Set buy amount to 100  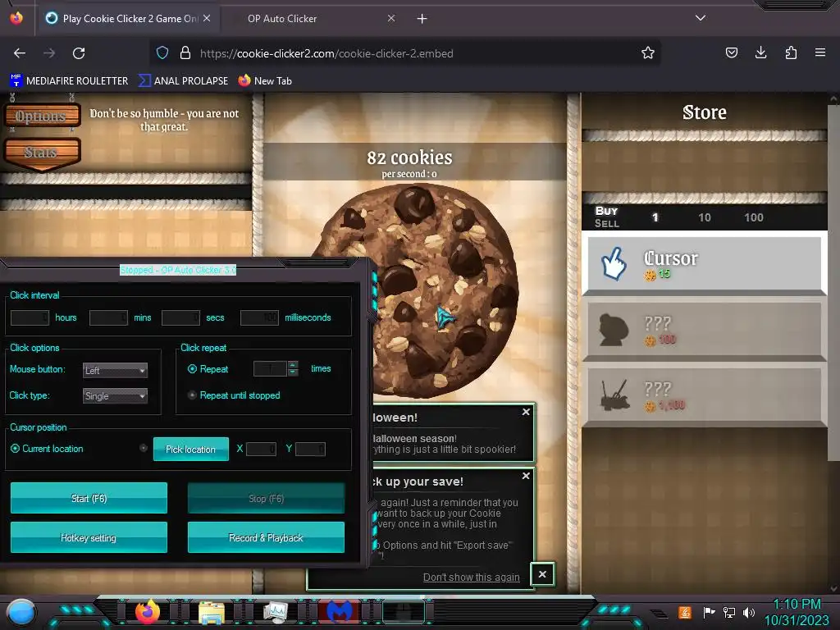(754, 217)
